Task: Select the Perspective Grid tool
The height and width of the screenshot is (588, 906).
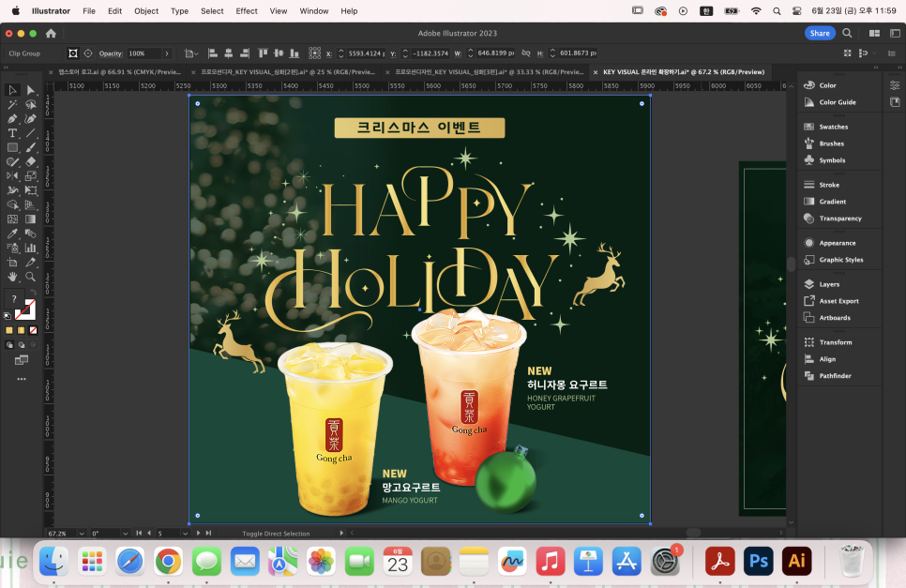Action: tap(31, 205)
